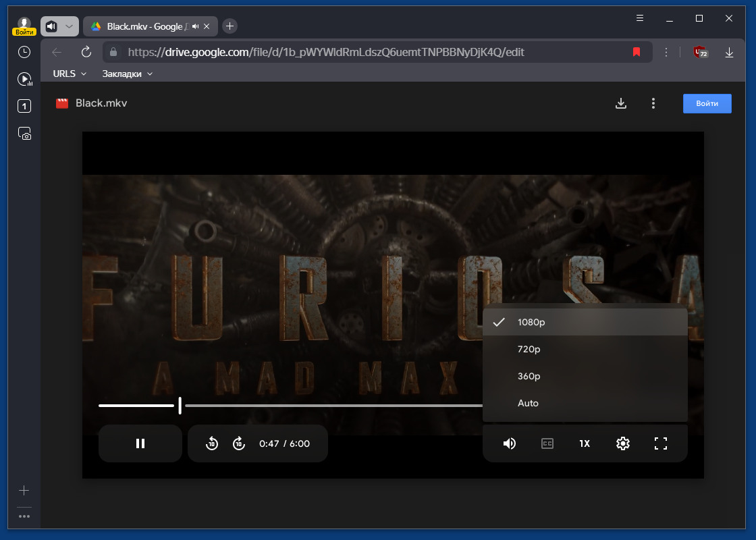Viewport: 756px width, 540px height.
Task: Open the tab counter showing 1
Action: [x=24, y=106]
